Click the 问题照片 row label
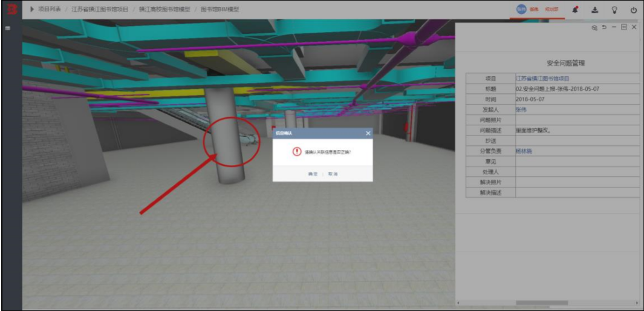The height and width of the screenshot is (311, 644). click(x=490, y=120)
